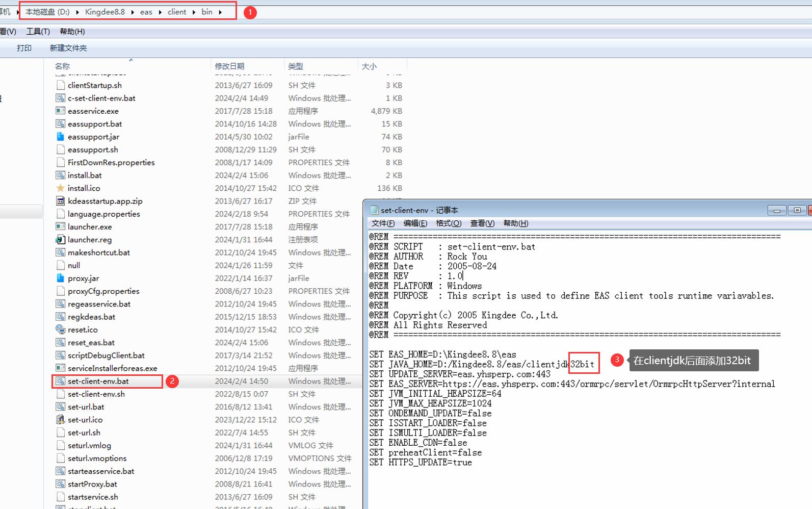812x509 pixels.
Task: Open Explorer's 工具(T) menu
Action: point(38,32)
